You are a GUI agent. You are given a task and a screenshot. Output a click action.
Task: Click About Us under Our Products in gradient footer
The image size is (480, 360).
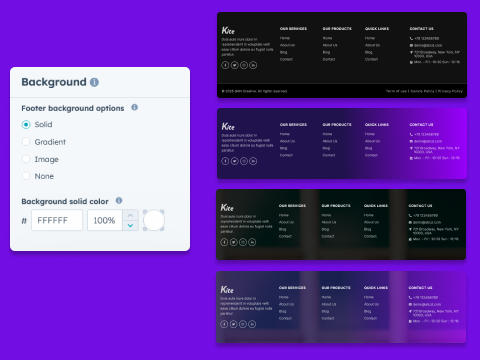(330, 141)
